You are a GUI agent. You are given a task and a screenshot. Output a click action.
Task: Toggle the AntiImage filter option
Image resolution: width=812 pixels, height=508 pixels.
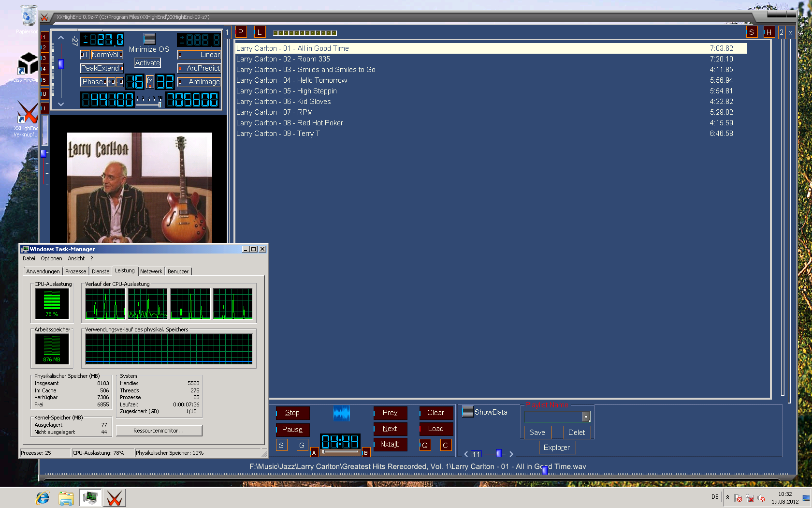pos(199,82)
